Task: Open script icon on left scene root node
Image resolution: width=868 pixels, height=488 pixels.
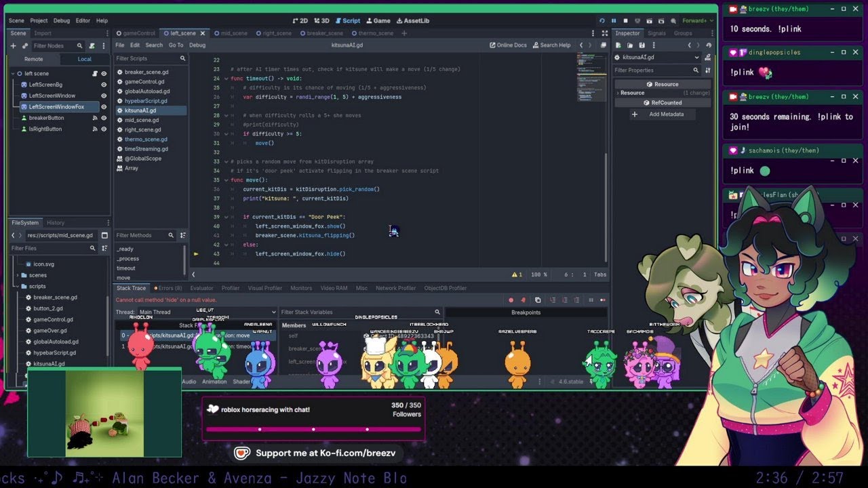Action: tap(94, 73)
